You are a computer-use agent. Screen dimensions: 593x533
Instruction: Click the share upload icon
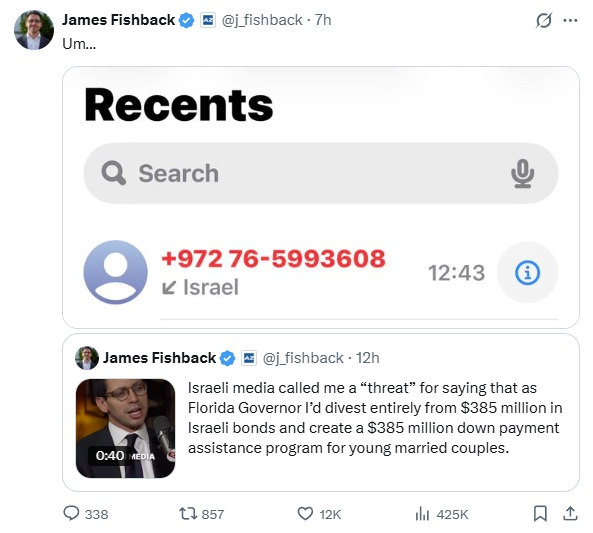570,513
